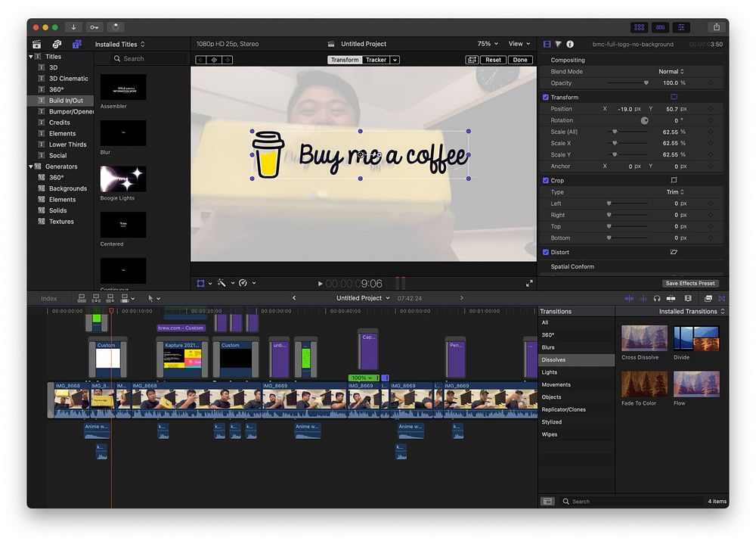
Task: Click the Share export icon
Action: (715, 27)
